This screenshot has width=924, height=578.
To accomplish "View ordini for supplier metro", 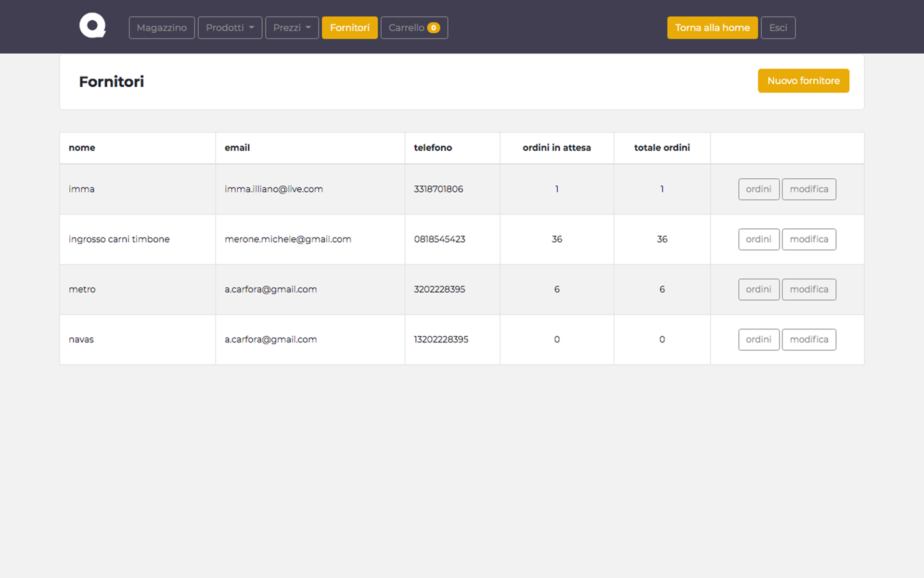I will pyautogui.click(x=759, y=289).
